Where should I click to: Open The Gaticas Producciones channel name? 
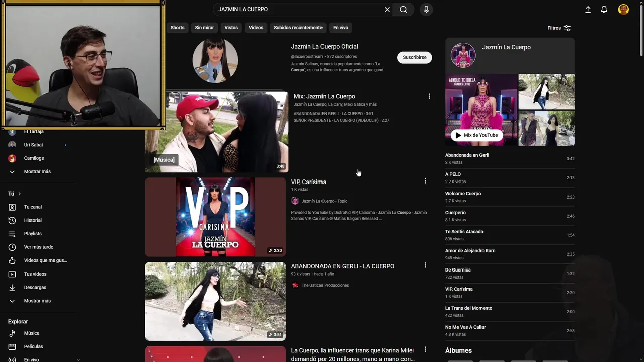point(325,285)
